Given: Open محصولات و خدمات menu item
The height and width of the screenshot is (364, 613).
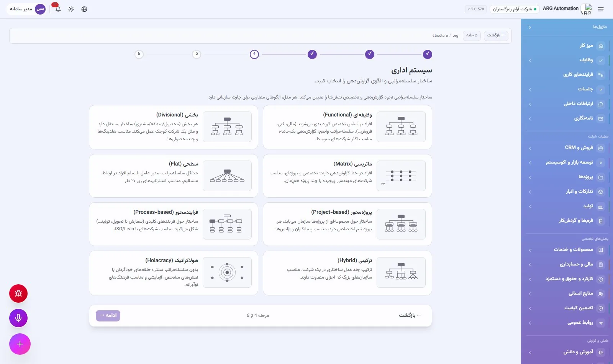Looking at the screenshot, I should coord(567,250).
